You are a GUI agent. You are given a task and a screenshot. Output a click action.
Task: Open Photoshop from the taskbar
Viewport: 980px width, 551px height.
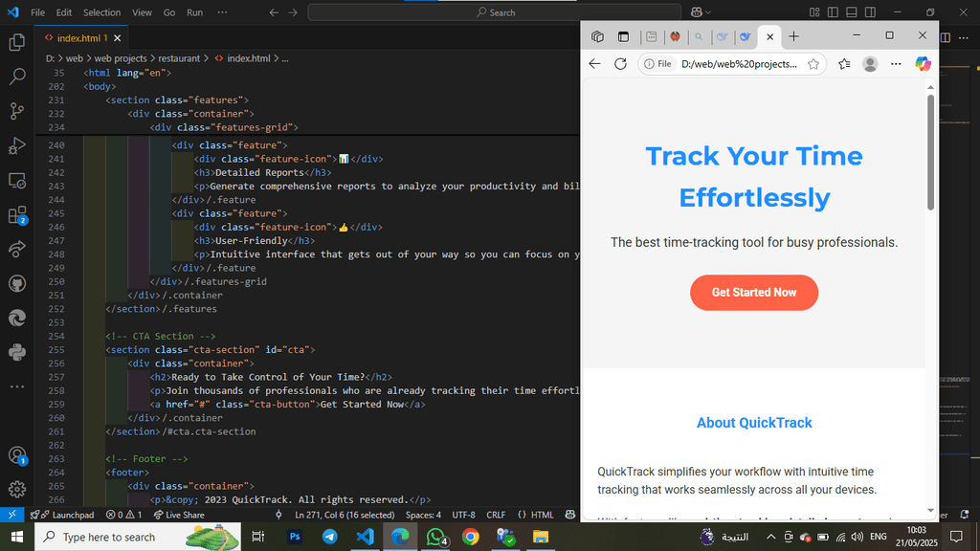tap(295, 537)
